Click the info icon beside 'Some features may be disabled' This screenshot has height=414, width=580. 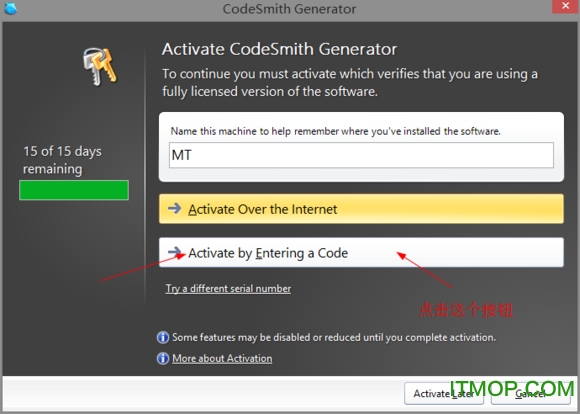[163, 337]
